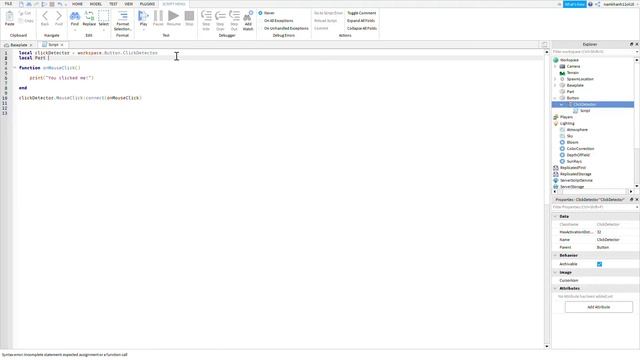Select the Script item under ClickDetector
The height and width of the screenshot is (360, 640).
[585, 111]
